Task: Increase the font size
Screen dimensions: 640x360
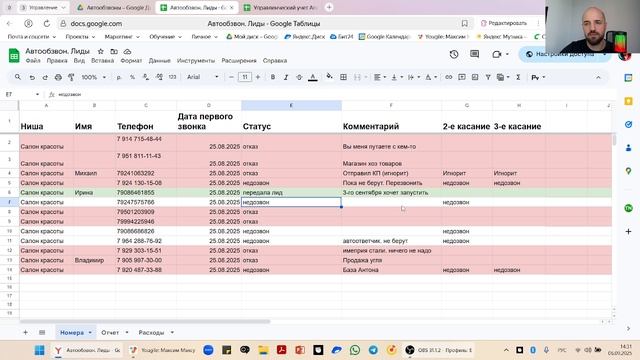Action: tap(258, 77)
